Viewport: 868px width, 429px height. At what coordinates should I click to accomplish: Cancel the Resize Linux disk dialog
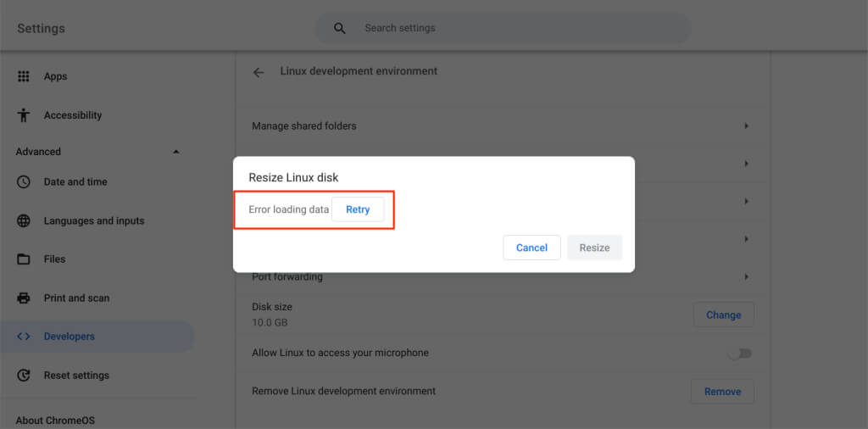coord(531,248)
